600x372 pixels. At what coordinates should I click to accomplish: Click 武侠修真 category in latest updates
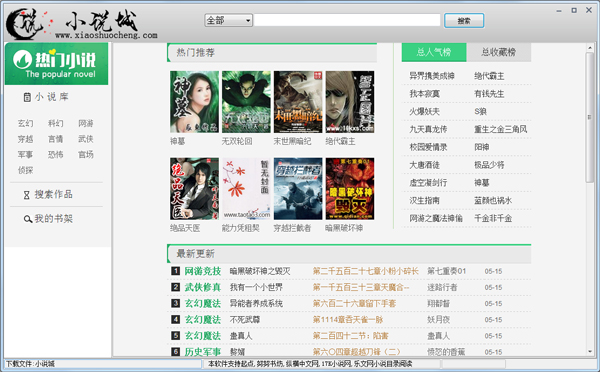click(203, 287)
